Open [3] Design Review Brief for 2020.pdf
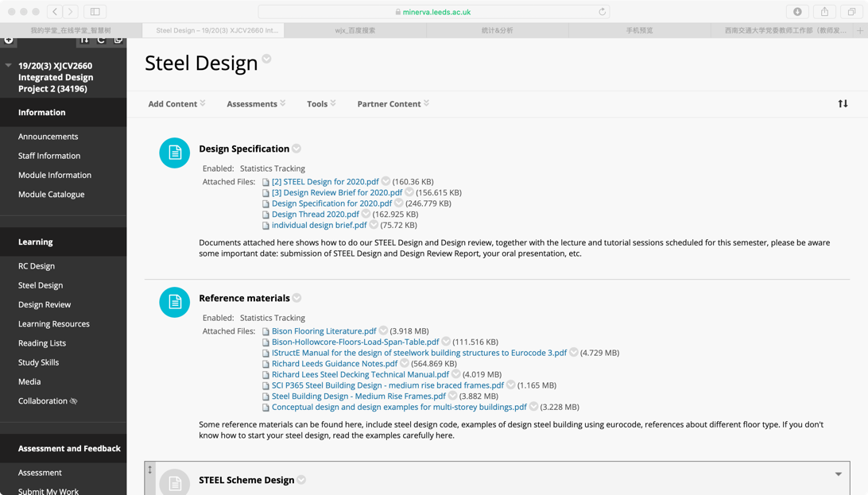This screenshot has width=868, height=495. click(337, 192)
